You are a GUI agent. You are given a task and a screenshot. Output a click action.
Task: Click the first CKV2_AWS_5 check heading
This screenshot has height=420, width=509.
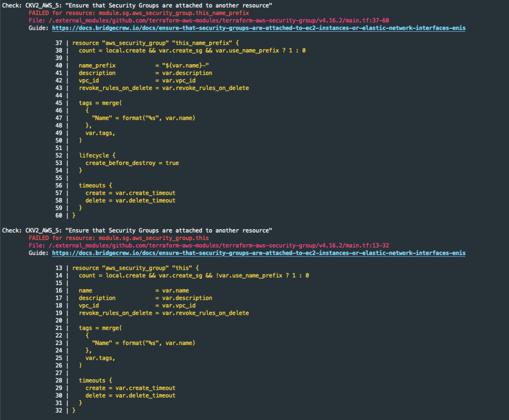(137, 5)
